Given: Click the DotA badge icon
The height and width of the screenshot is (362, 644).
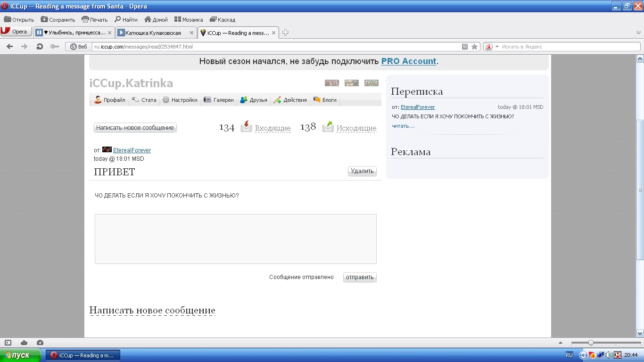Looking at the screenshot, I should click(372, 83).
